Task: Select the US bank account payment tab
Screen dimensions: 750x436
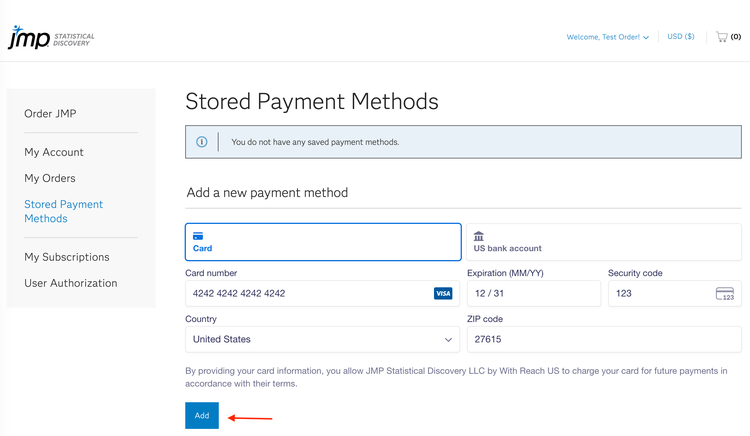Action: point(604,242)
